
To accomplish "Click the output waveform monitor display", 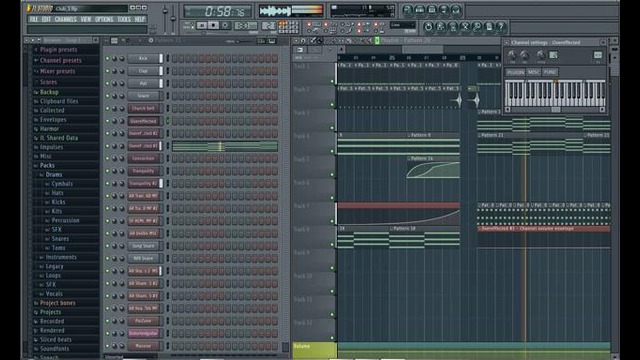I will (291, 11).
